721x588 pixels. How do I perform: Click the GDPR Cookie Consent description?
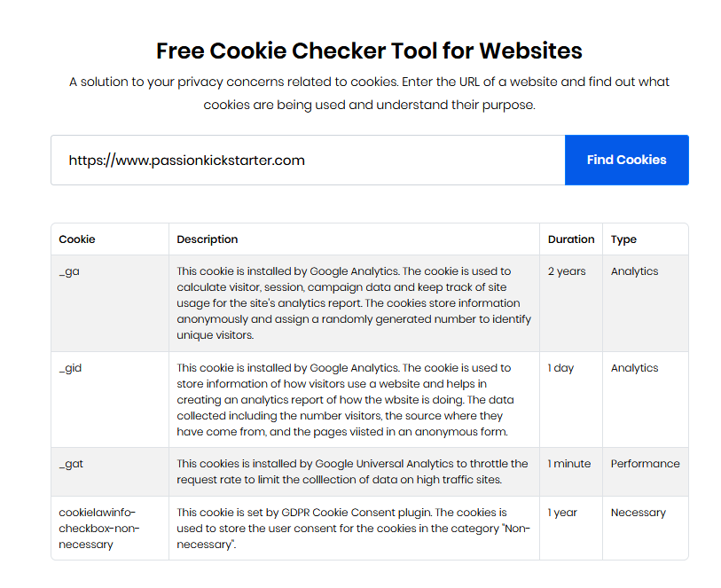point(353,529)
